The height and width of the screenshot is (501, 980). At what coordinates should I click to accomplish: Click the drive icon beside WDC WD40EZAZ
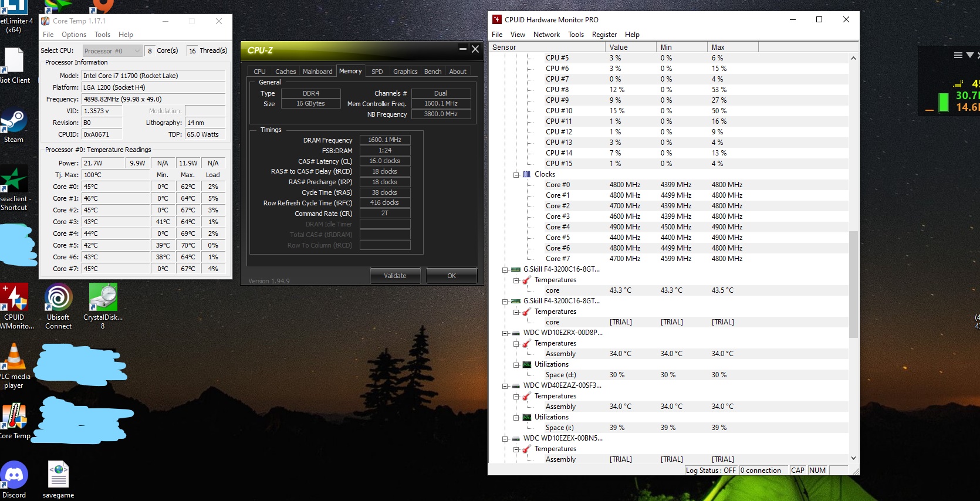[x=516, y=385]
